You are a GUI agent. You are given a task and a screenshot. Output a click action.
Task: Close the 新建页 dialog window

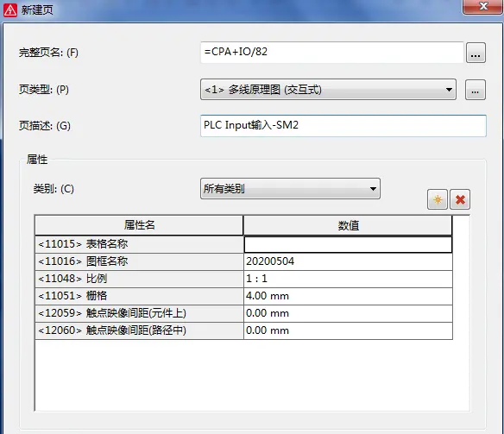click(x=482, y=6)
